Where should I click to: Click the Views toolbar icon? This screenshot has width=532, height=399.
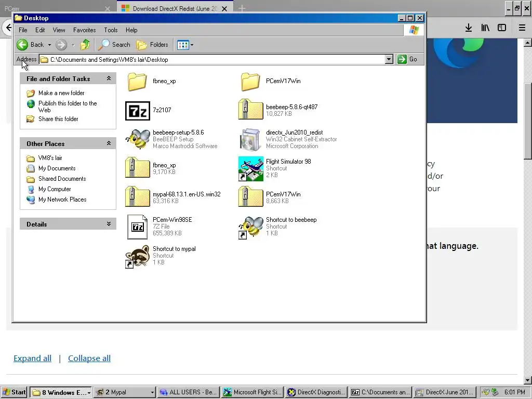183,45
